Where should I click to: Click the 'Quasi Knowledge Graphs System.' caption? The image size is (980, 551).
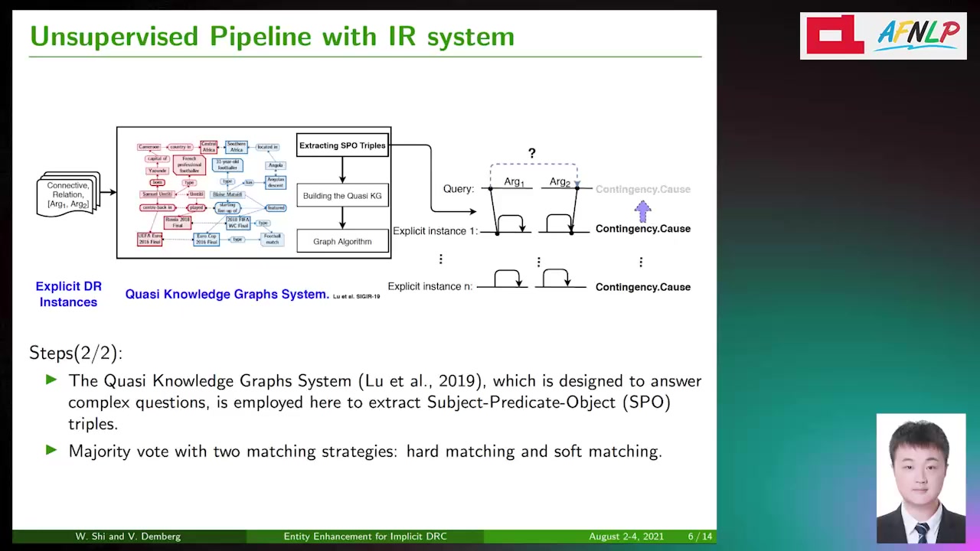[227, 294]
